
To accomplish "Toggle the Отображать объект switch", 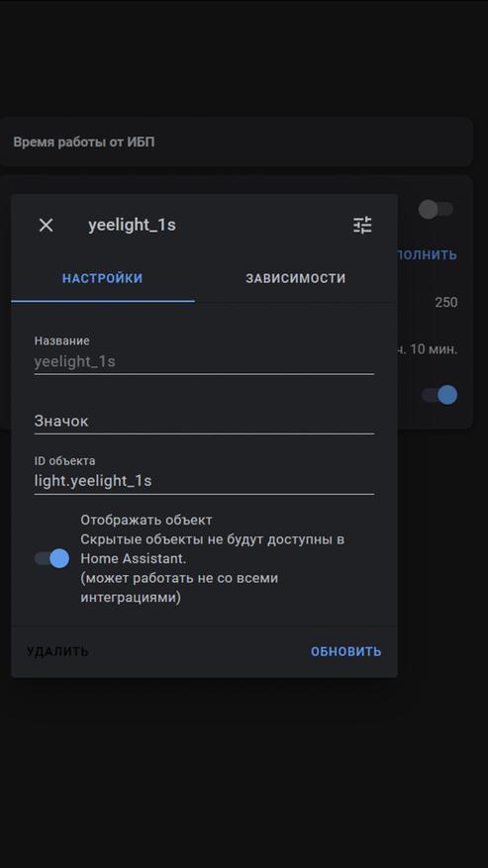I will pyautogui.click(x=52, y=558).
